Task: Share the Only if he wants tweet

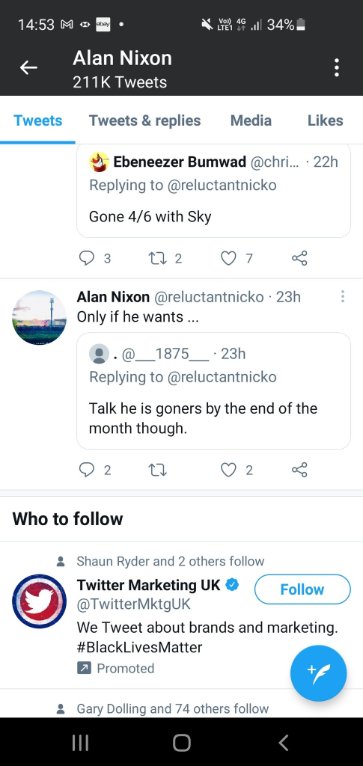Action: tap(299, 470)
